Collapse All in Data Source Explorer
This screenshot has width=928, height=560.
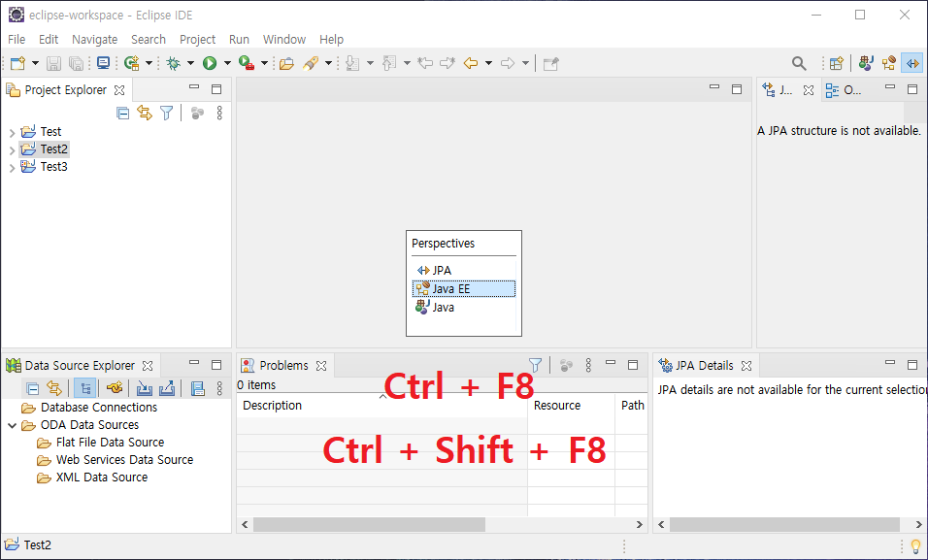33,388
